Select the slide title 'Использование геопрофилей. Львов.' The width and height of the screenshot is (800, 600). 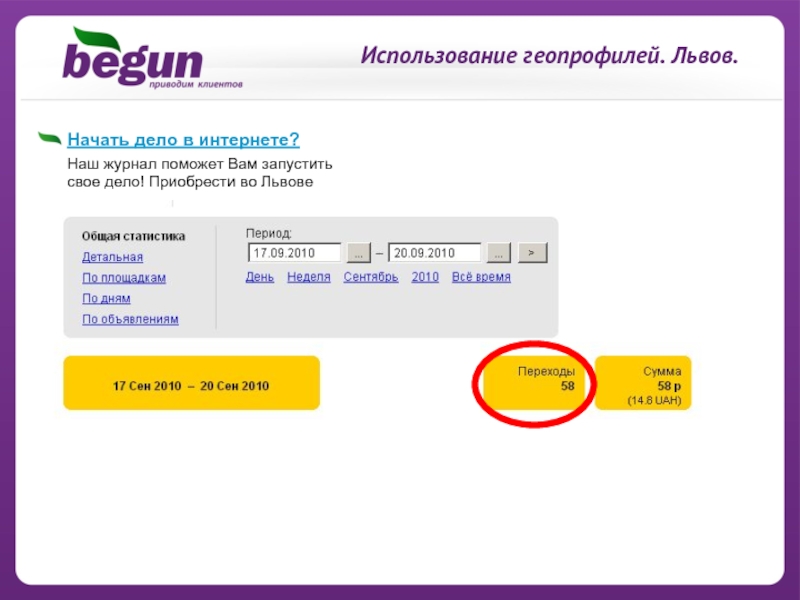click(549, 55)
